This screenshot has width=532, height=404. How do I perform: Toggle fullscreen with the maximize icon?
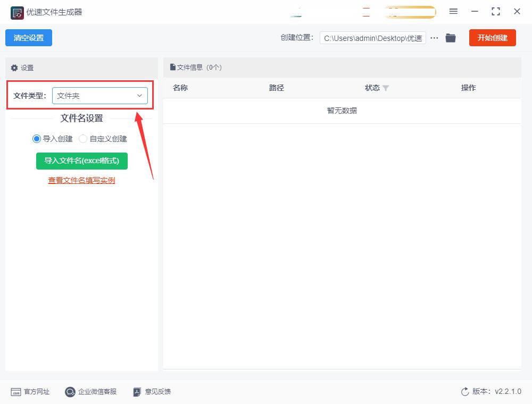coord(496,12)
